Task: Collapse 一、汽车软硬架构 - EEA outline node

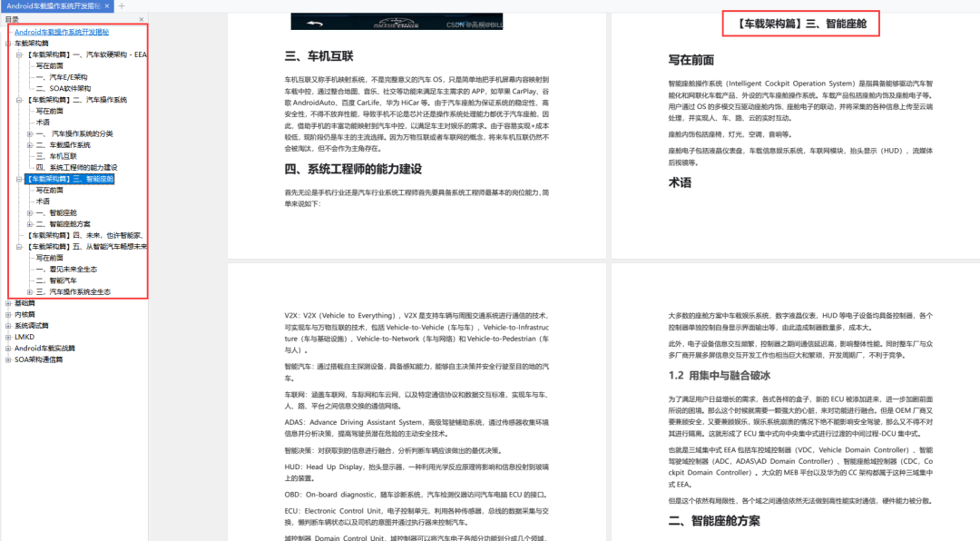Action: pyautogui.click(x=19, y=54)
